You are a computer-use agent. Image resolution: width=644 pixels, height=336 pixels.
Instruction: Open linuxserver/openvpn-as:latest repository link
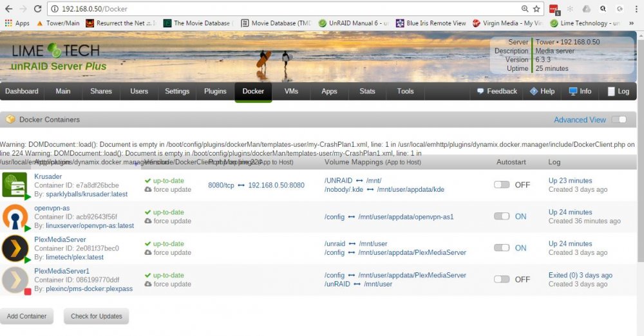90,225
